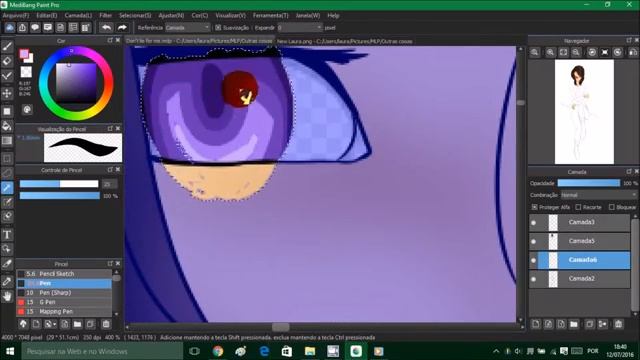
Task: Open the Arquivo menu
Action: pos(16,16)
